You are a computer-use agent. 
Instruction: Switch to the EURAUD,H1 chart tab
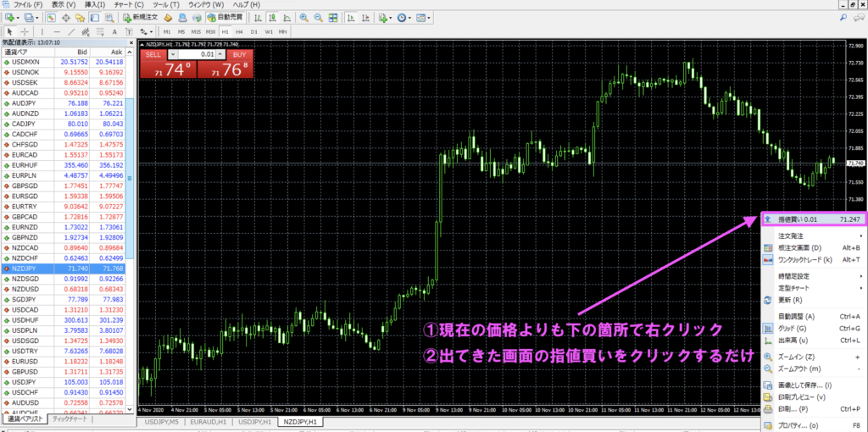[209, 422]
